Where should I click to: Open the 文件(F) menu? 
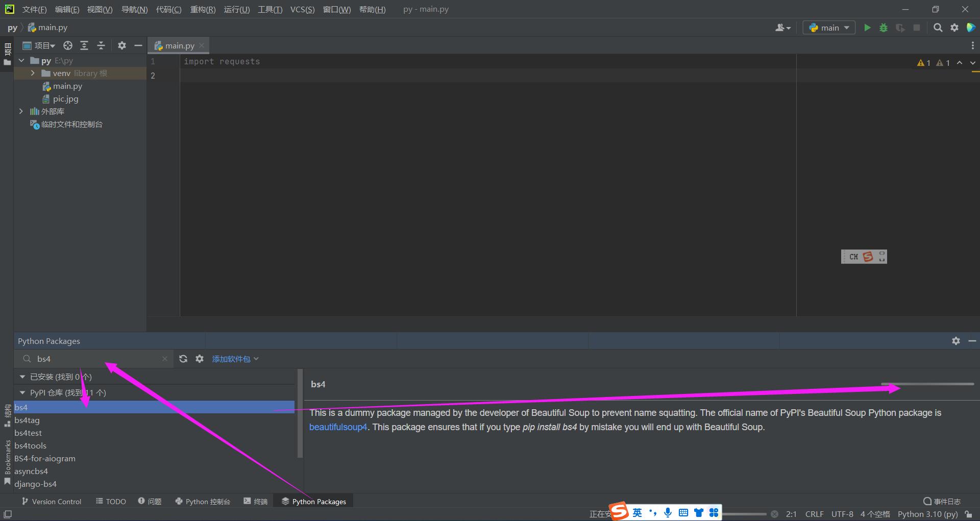tap(34, 9)
